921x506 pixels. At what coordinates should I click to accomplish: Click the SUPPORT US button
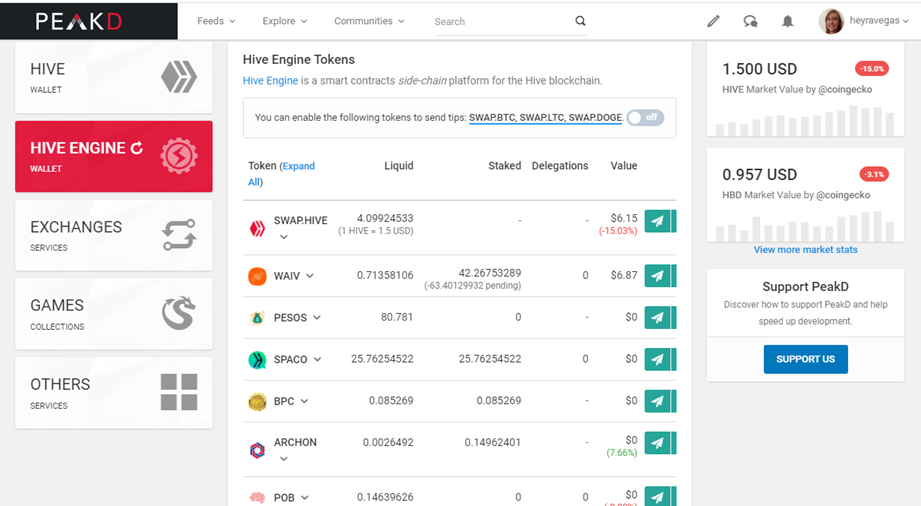coord(805,359)
